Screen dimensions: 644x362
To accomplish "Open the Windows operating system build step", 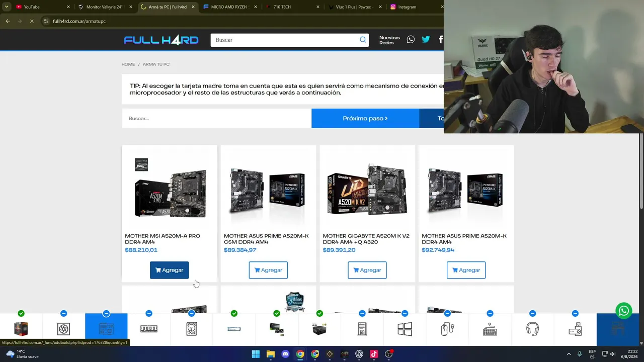I will click(x=405, y=329).
